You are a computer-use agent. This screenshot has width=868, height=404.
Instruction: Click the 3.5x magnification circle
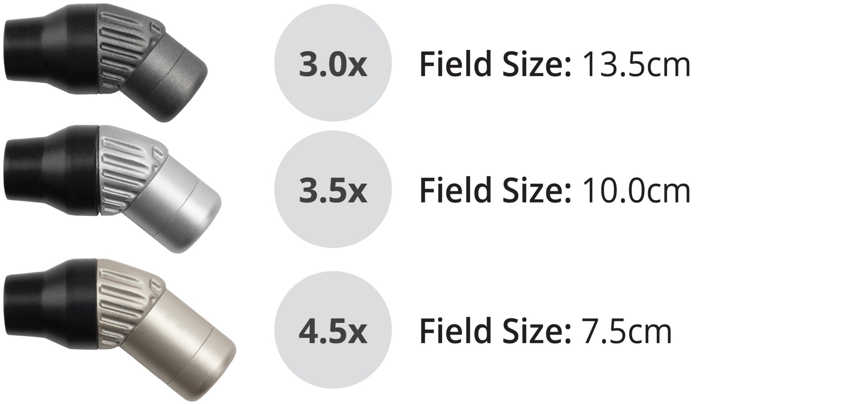coord(333,189)
